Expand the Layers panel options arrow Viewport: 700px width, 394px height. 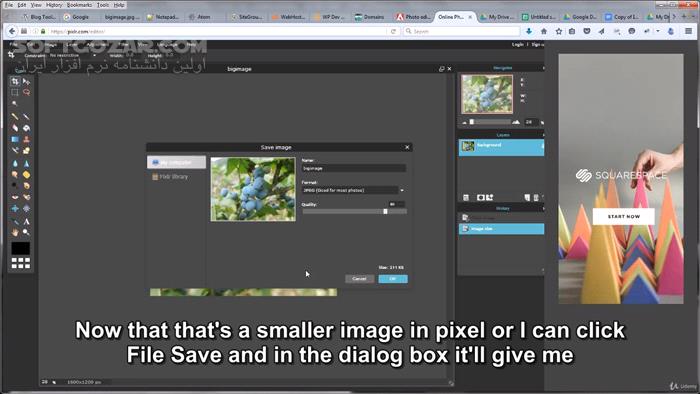tap(543, 135)
